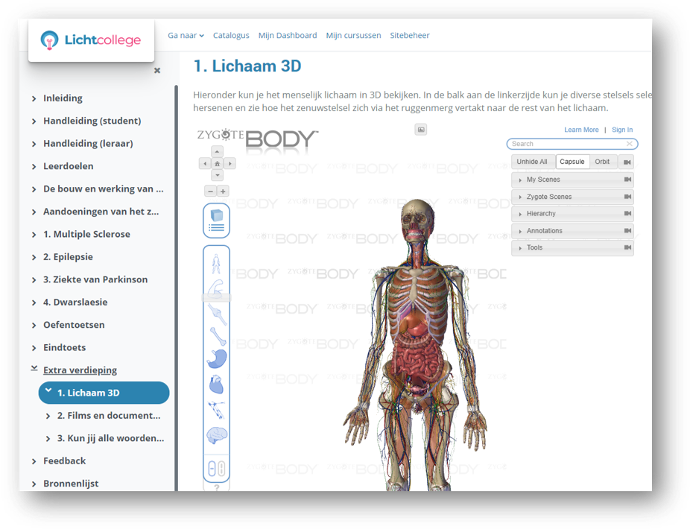Open the Ga naar dropdown menu

pyautogui.click(x=186, y=35)
